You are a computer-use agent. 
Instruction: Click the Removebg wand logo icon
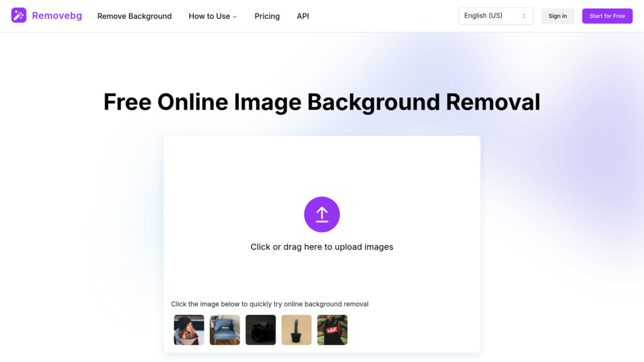point(19,15)
